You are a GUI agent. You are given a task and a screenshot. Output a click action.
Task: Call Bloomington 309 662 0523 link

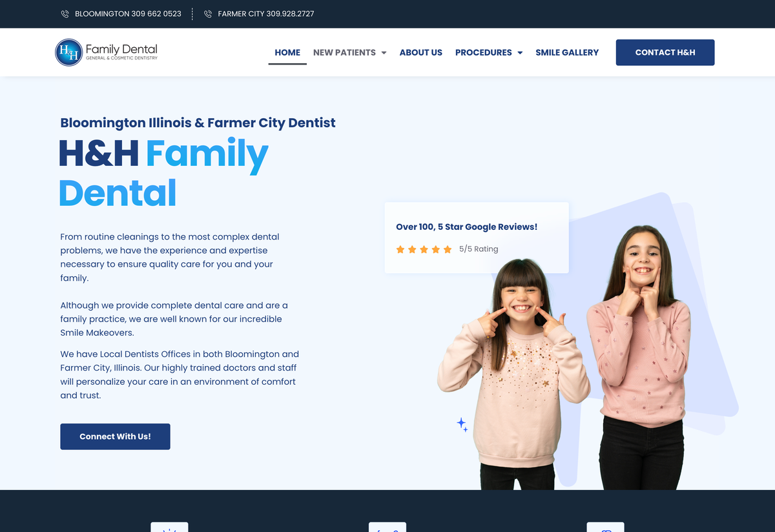pos(128,14)
